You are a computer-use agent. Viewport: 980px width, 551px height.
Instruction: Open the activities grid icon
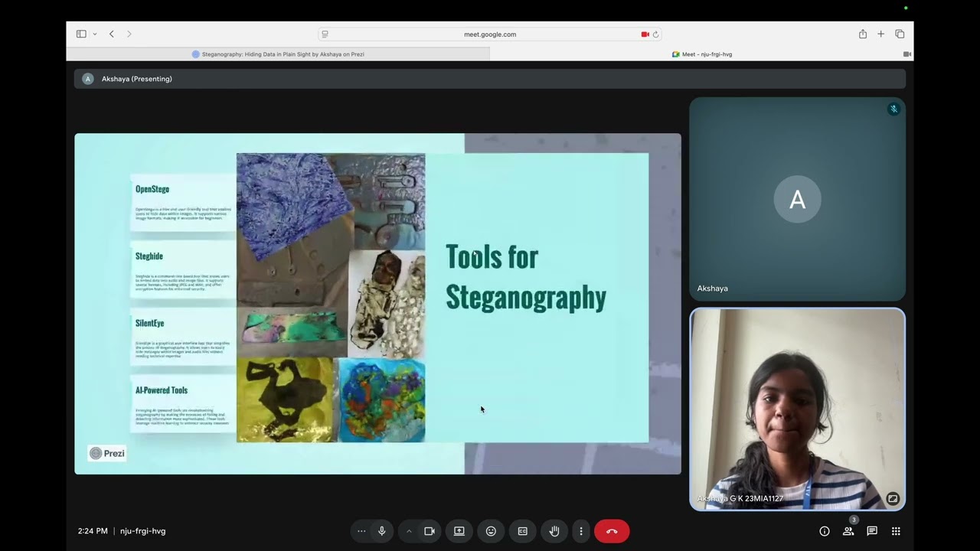point(896,531)
